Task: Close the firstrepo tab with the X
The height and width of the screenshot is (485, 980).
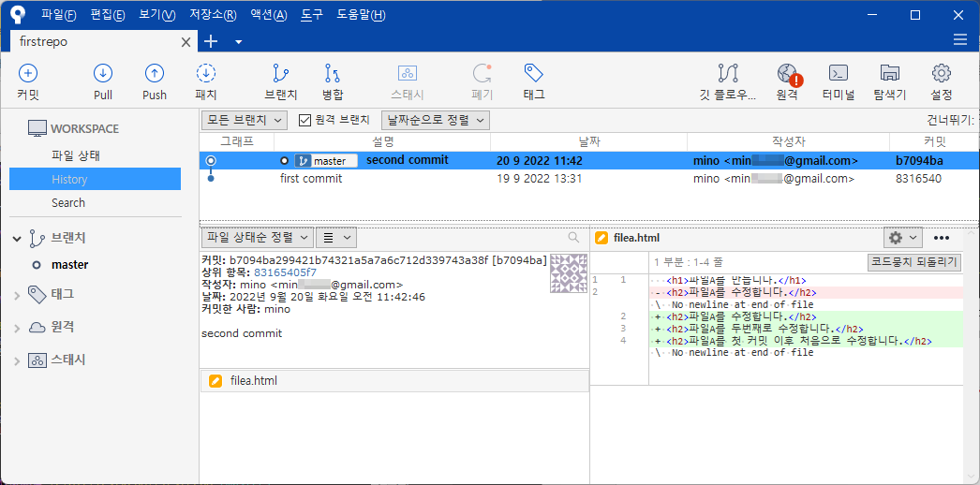Action: (186, 42)
